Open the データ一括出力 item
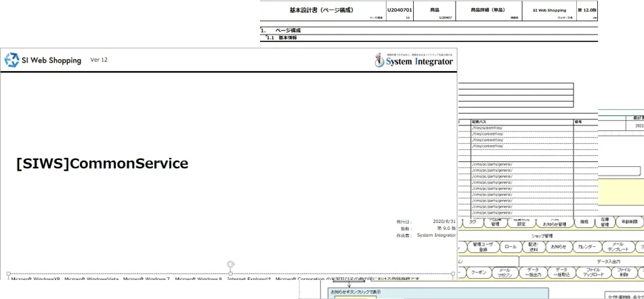The height and width of the screenshot is (299, 644). click(x=533, y=272)
